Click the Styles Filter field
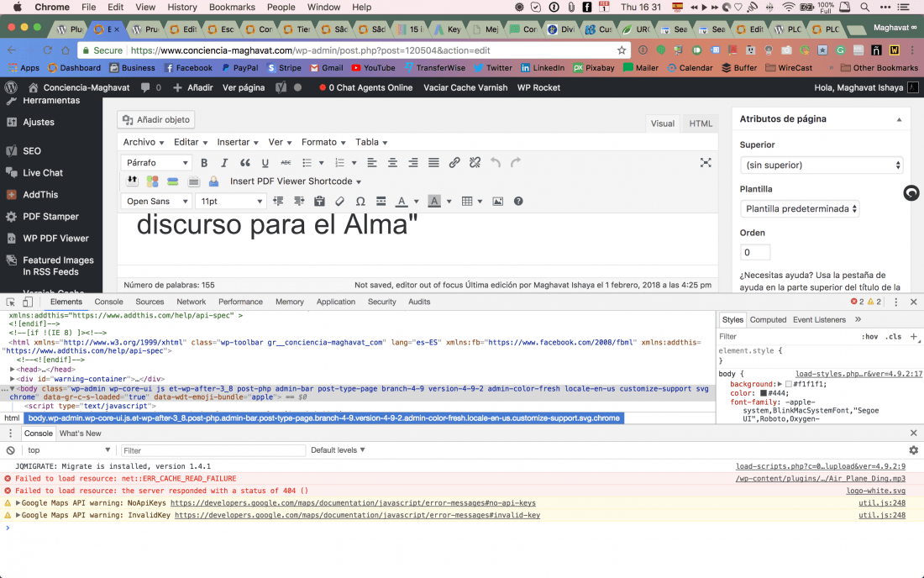The image size is (924, 578). pyautogui.click(x=787, y=336)
